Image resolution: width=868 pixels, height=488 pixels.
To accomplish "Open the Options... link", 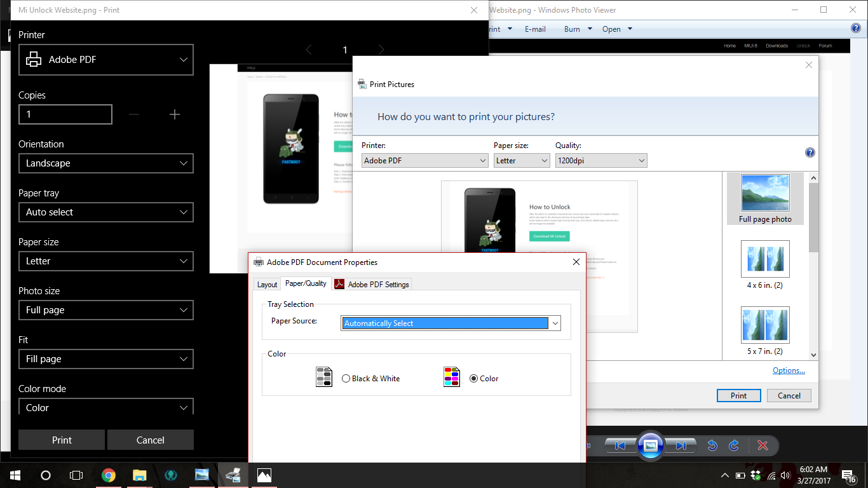I will [x=789, y=370].
